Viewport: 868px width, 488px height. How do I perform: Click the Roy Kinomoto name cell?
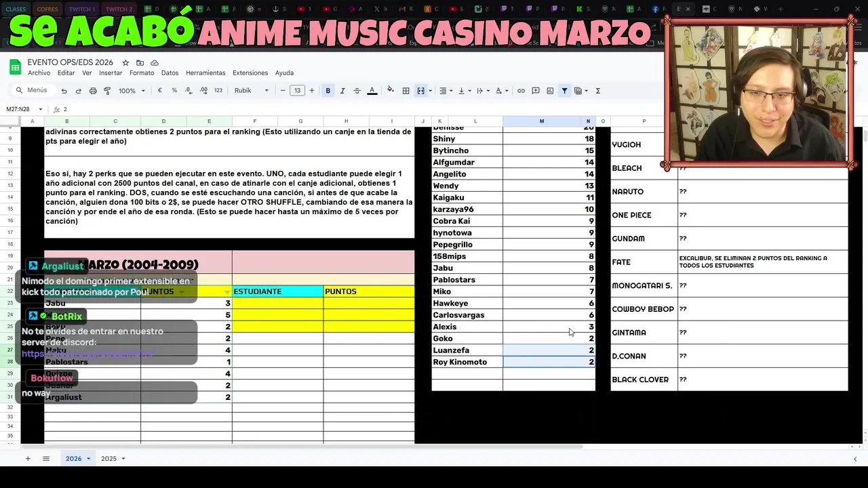[467, 362]
